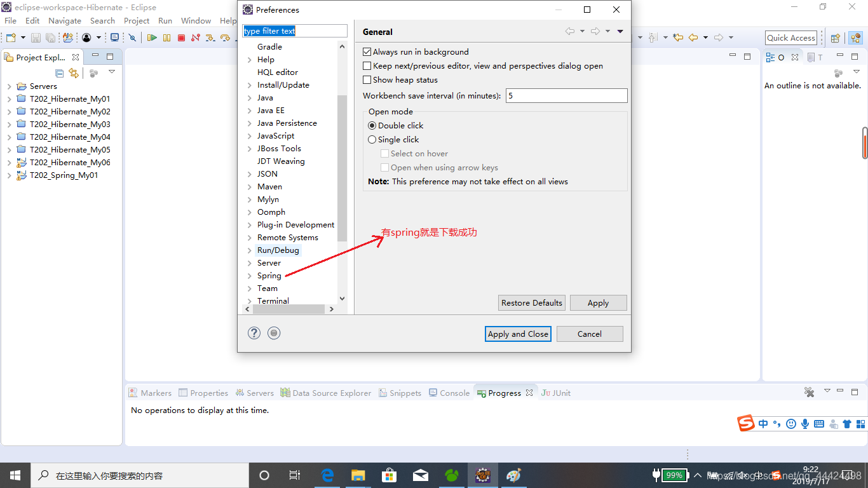The image size is (868, 488).
Task: Click the Back navigation arrow in main toolbar
Action: (693, 37)
